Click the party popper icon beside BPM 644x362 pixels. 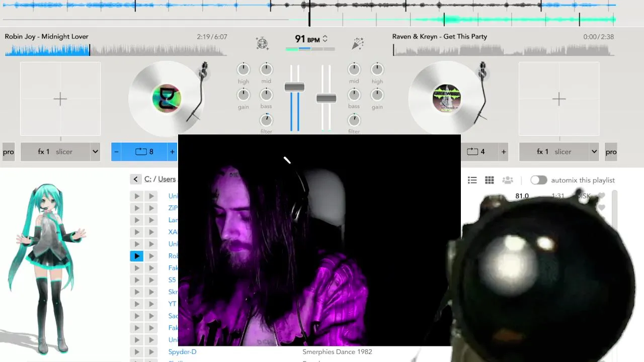(x=357, y=43)
